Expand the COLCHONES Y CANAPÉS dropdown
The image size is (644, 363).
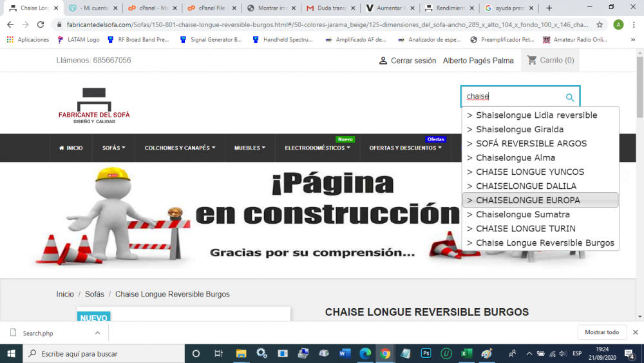[x=180, y=148]
